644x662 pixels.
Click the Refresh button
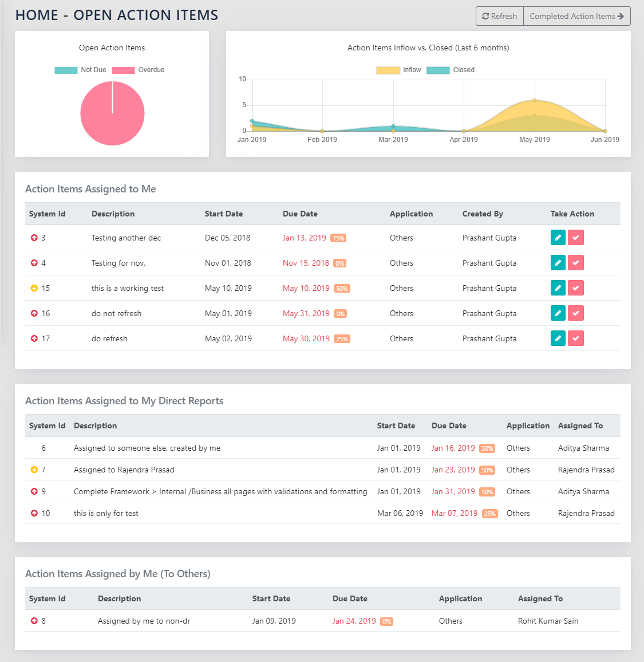tap(499, 16)
